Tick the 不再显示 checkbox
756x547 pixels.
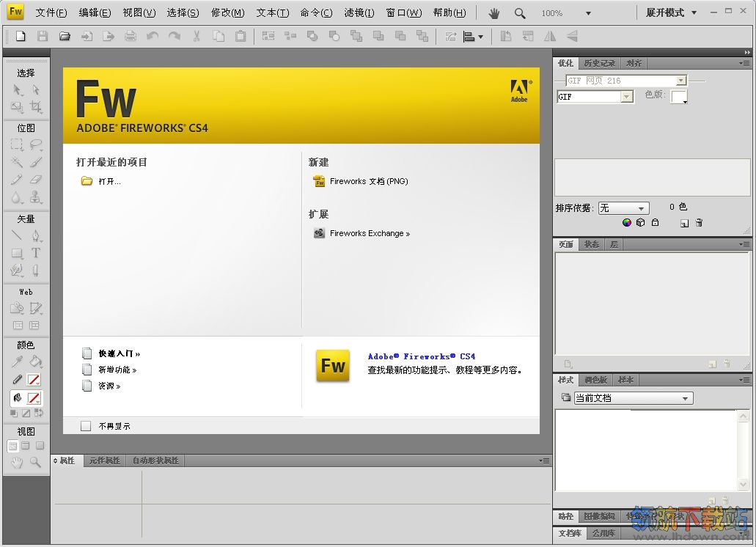[86, 426]
